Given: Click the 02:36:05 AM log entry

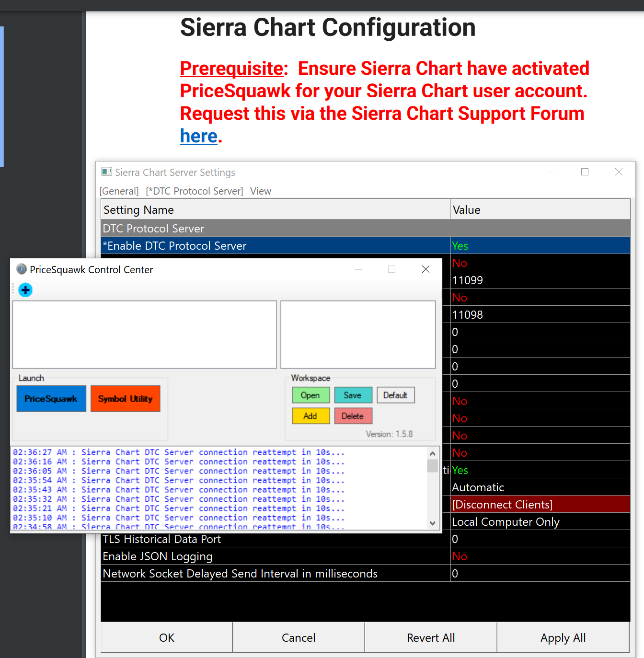Looking at the screenshot, I should coord(179,471).
